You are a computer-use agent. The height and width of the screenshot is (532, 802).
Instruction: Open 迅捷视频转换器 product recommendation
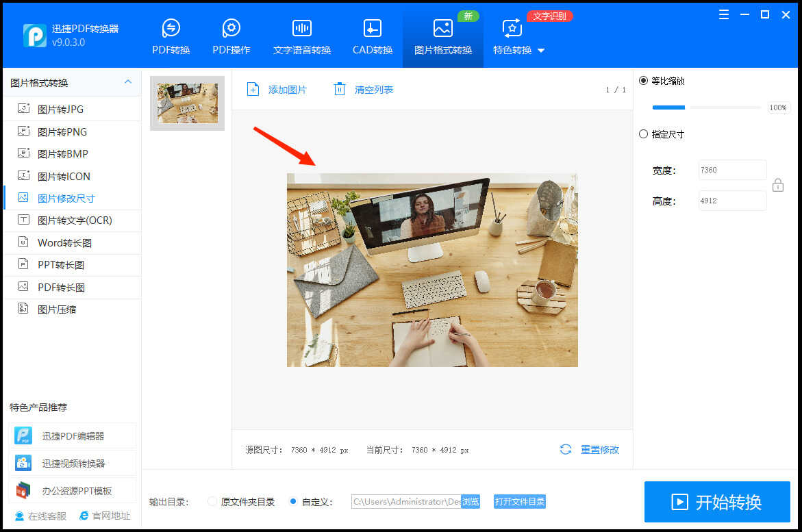pos(73,464)
